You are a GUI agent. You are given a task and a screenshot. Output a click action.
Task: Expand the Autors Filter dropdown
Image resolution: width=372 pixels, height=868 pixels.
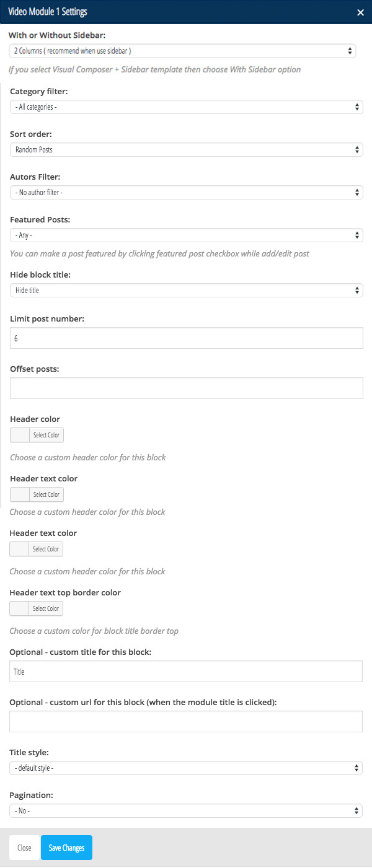click(x=187, y=192)
